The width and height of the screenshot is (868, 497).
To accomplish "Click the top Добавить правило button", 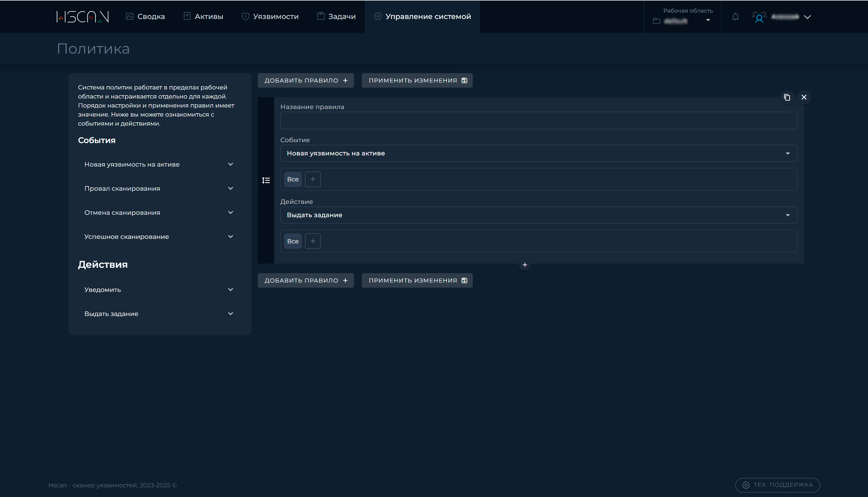I will pyautogui.click(x=305, y=80).
